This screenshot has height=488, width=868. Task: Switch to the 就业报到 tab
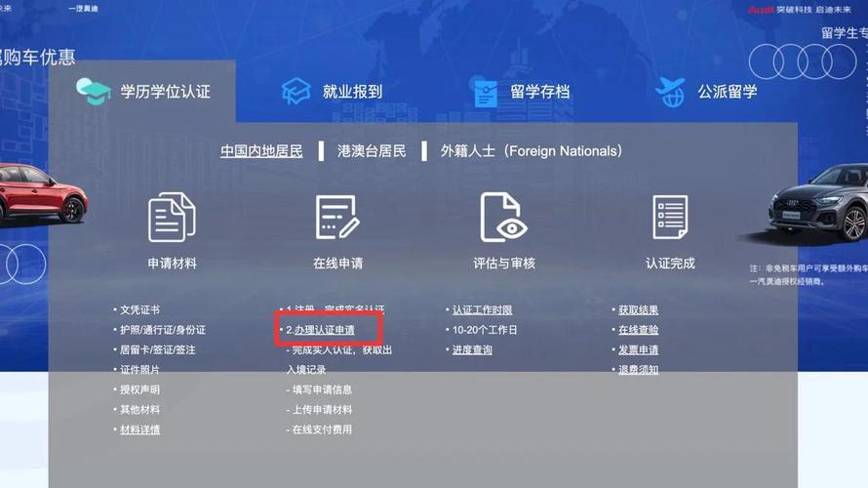pos(352,92)
